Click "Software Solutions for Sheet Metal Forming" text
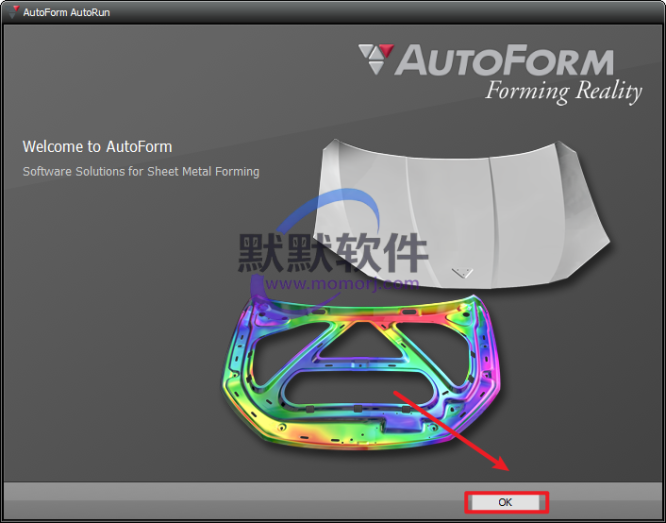 point(141,172)
